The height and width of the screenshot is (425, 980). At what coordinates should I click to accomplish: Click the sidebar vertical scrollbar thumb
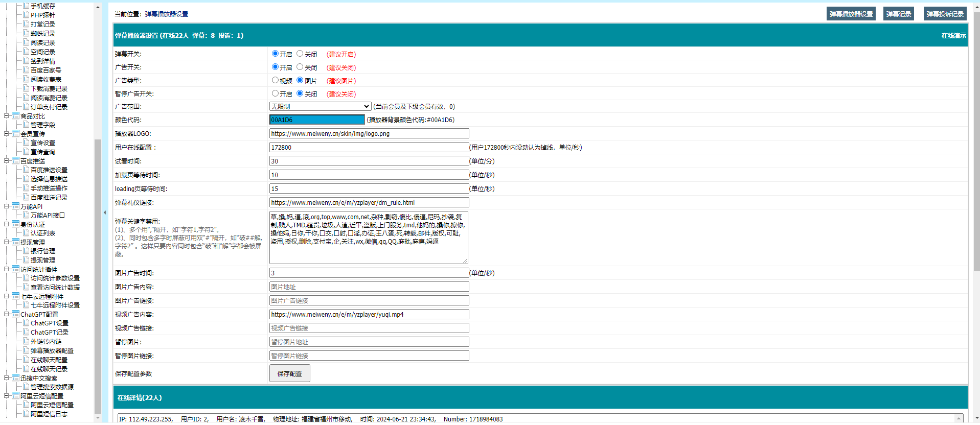coord(98,276)
